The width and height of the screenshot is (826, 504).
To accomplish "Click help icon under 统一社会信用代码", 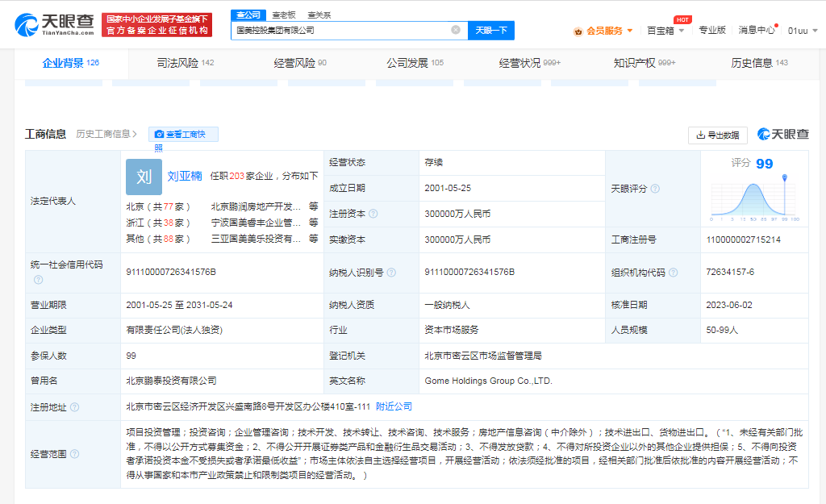I will click(39, 280).
